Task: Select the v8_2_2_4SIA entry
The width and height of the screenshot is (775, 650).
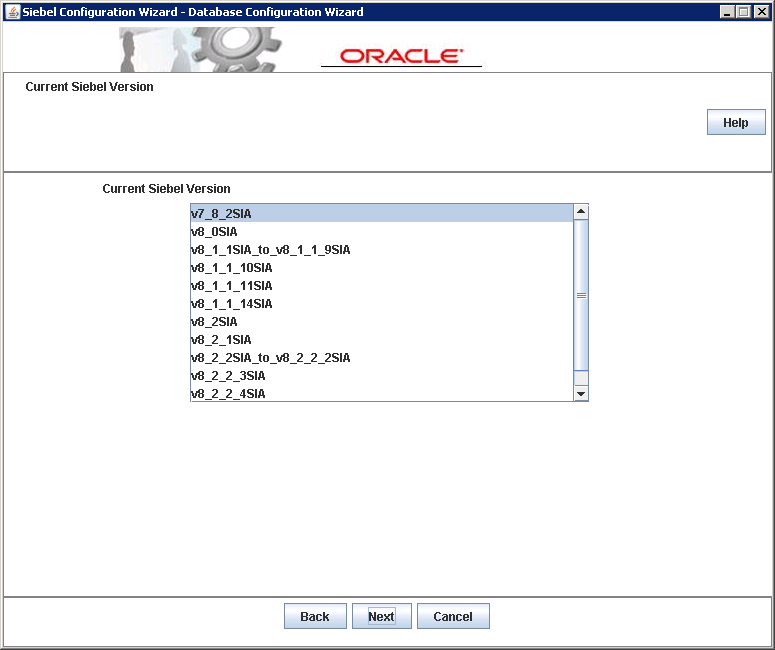Action: click(382, 393)
